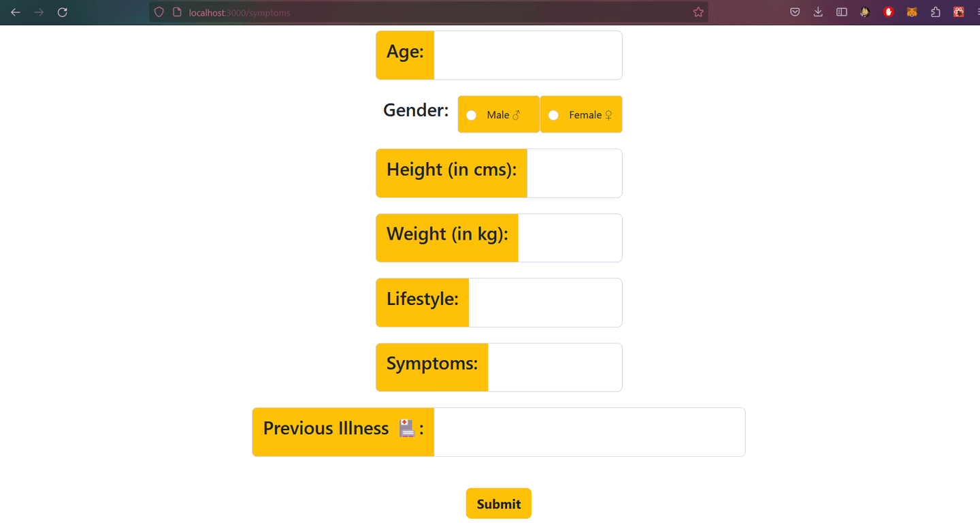Click the "Male ♂" option text
This screenshot has height=531, width=980.
coord(504,115)
